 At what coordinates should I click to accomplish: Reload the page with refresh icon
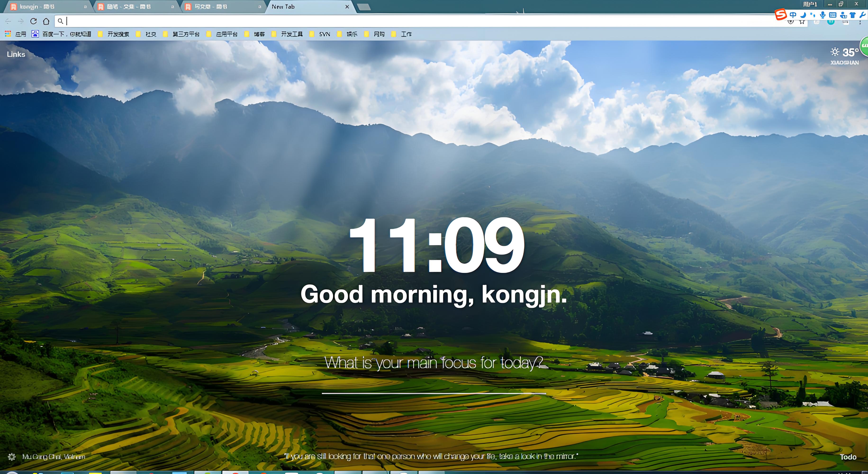tap(33, 21)
